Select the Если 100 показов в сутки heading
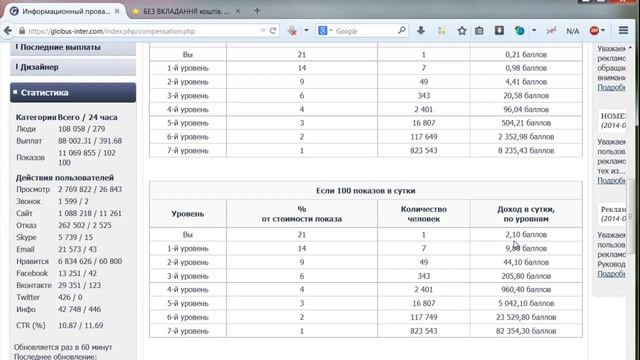640x360 pixels. click(366, 191)
